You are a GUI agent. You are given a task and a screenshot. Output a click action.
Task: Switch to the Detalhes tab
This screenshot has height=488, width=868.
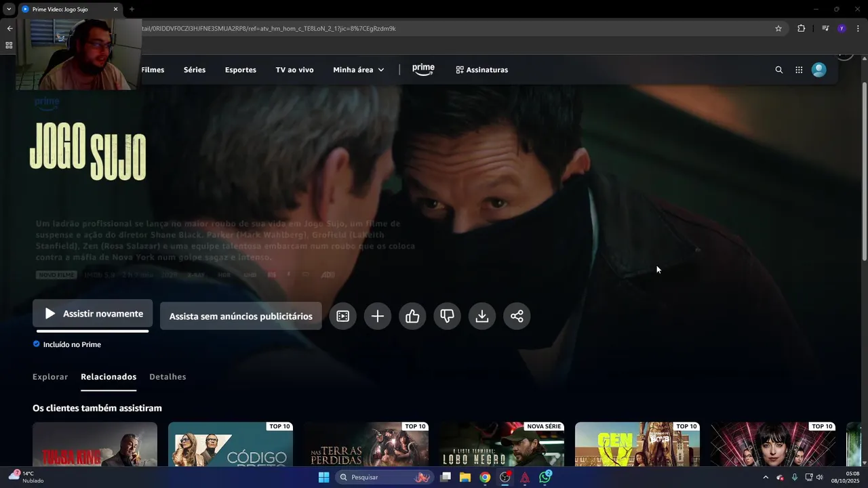click(x=167, y=377)
